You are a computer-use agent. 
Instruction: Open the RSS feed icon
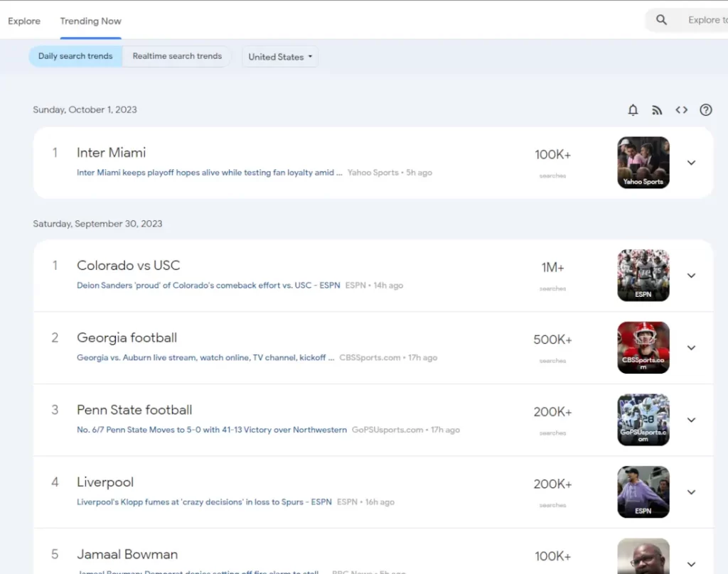[657, 110]
